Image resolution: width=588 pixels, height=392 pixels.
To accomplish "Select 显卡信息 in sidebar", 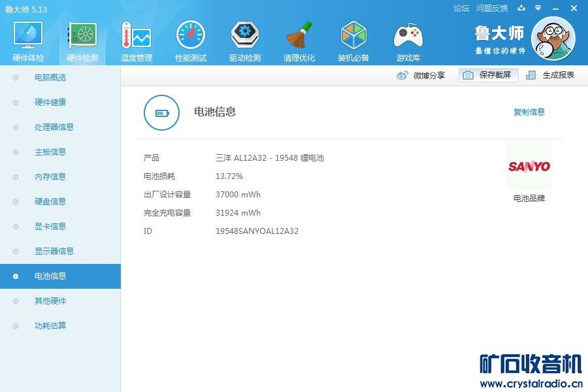I will [60, 227].
